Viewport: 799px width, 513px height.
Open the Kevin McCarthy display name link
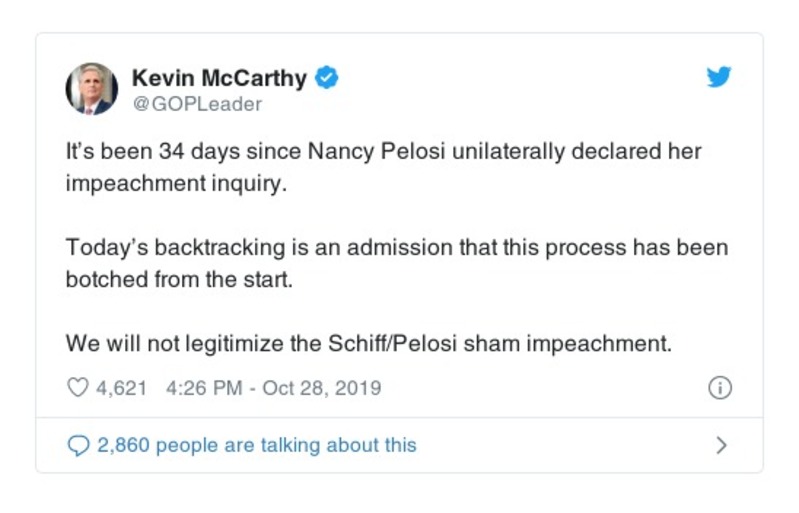pyautogui.click(x=218, y=77)
